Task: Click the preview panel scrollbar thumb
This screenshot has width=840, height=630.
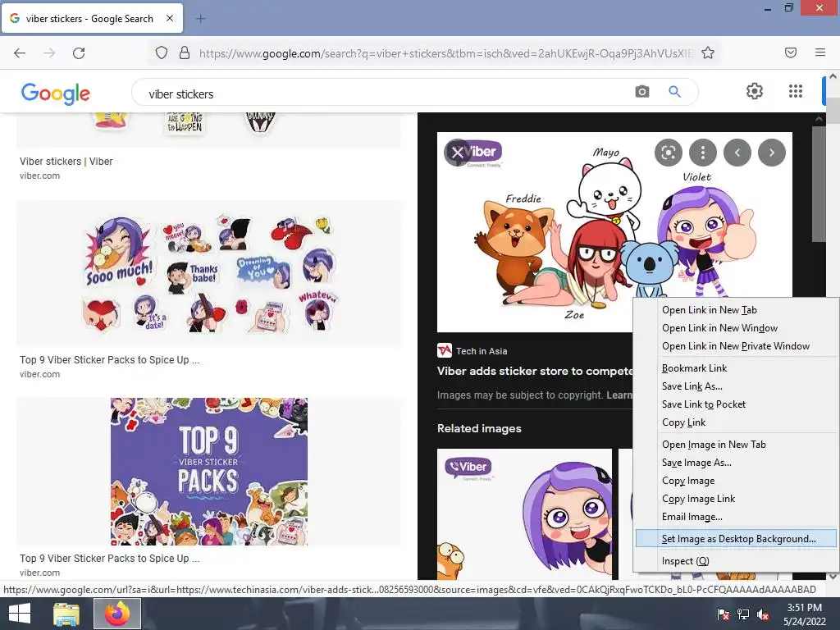Action: point(819,184)
